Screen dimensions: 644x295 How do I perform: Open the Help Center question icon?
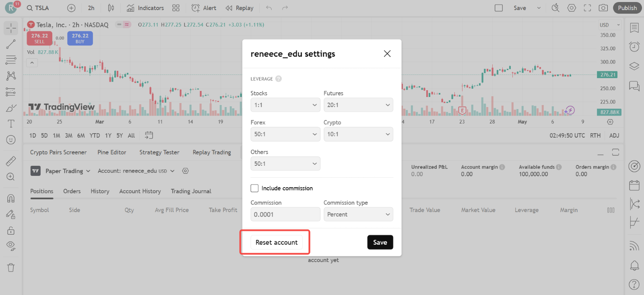(x=634, y=285)
